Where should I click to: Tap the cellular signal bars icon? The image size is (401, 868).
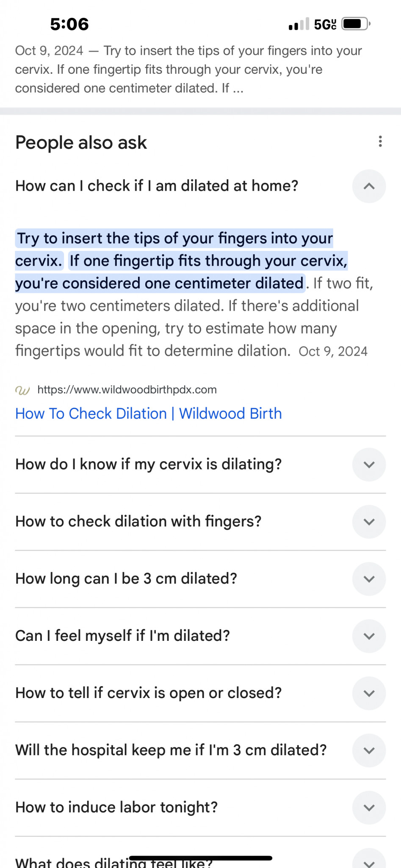coord(299,24)
